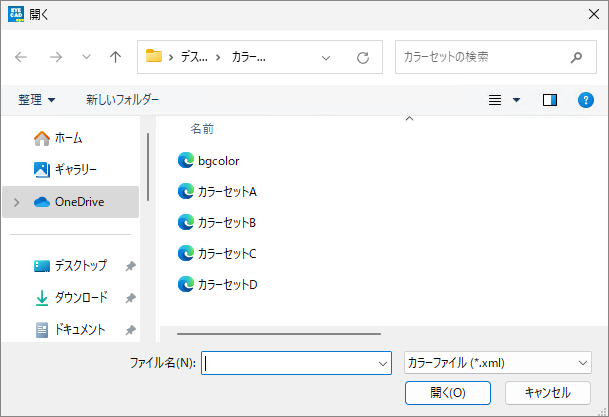Image resolution: width=609 pixels, height=417 pixels.
Task: Click the Back navigation arrow
Action: [x=21, y=57]
